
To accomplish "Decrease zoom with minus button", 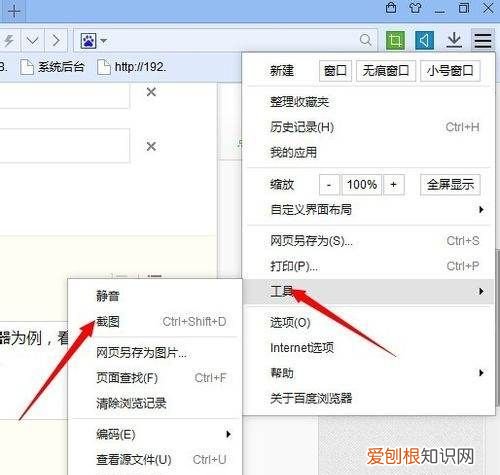I will click(x=329, y=184).
